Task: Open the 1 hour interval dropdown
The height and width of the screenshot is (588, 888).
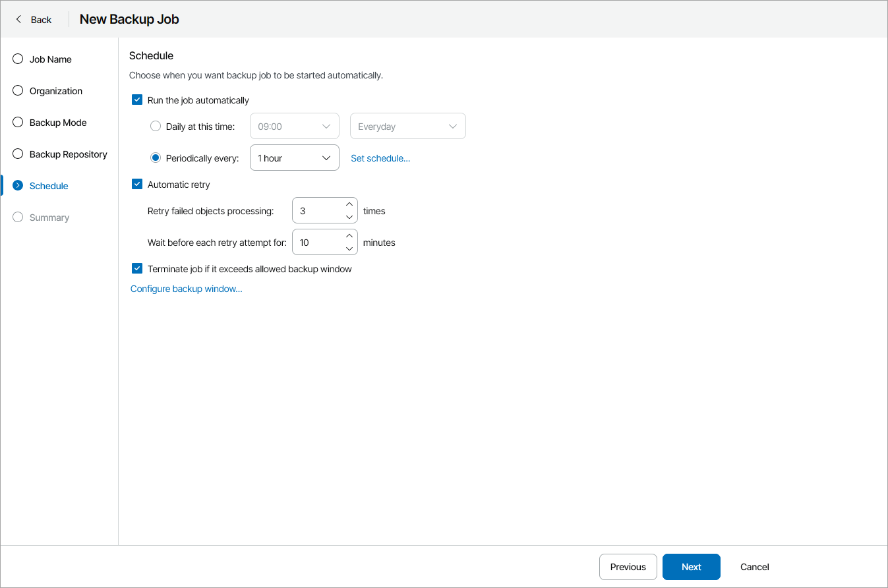Action: (x=294, y=158)
